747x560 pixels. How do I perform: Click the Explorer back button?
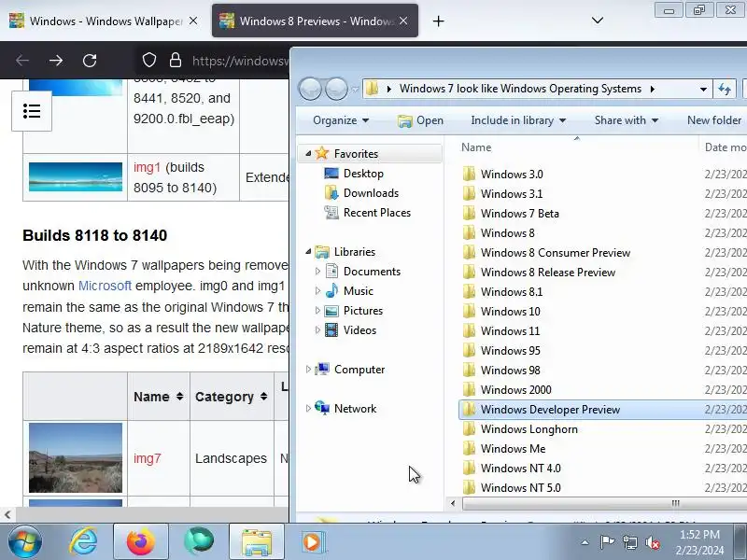point(310,89)
